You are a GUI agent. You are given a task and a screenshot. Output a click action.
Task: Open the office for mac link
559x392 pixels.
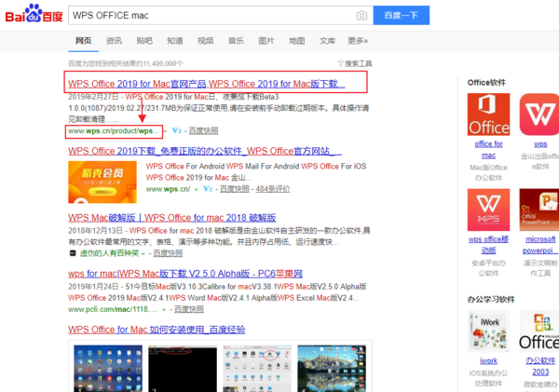click(x=488, y=150)
